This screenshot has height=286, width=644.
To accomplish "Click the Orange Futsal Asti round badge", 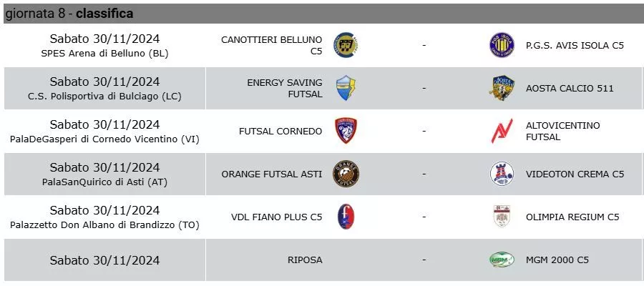I will (x=346, y=174).
